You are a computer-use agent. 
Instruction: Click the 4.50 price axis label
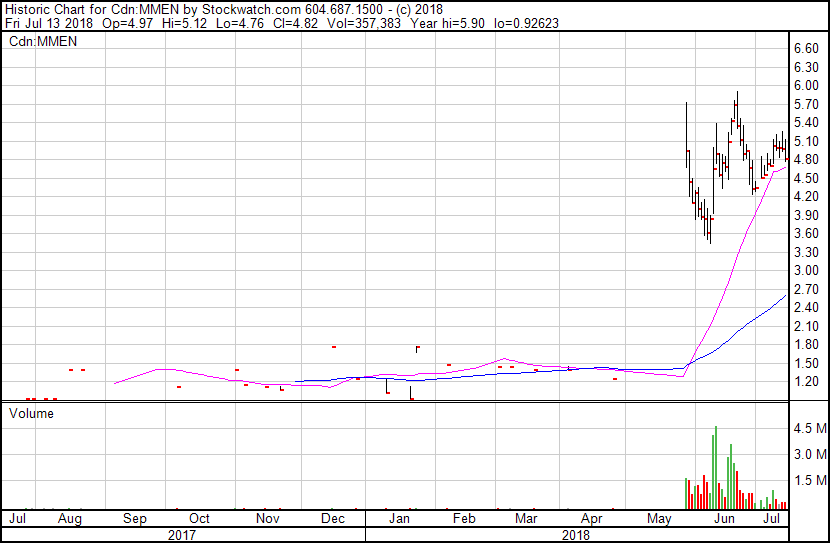tap(806, 178)
